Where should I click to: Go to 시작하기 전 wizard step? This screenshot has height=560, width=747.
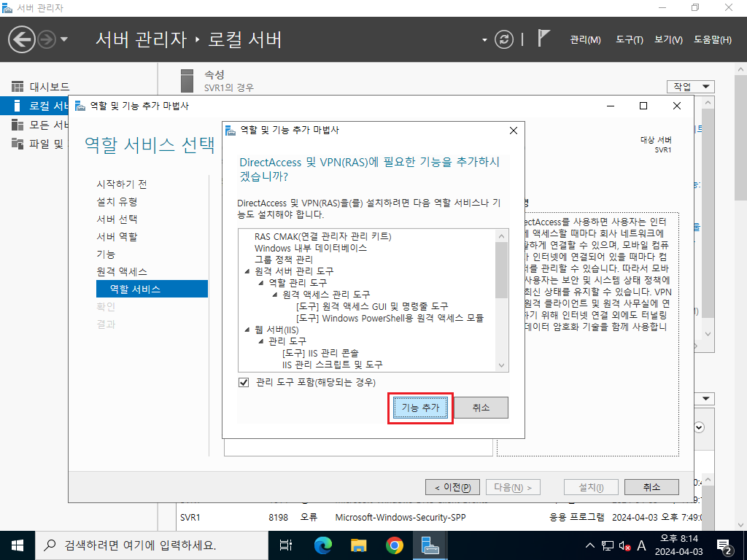click(122, 184)
